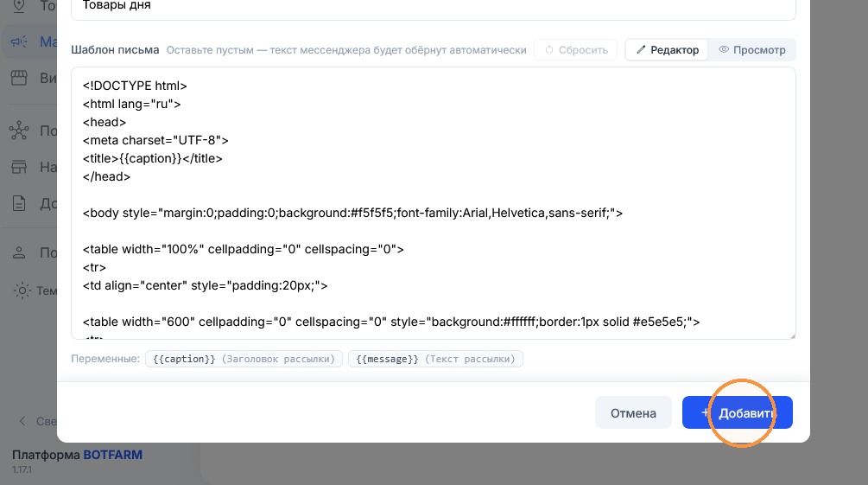Switch to the Редактор tab

click(667, 50)
